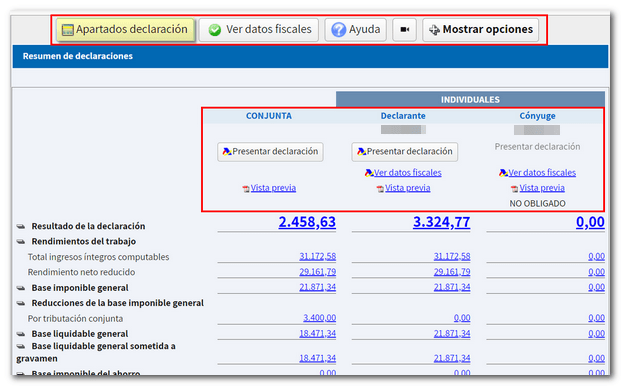Click Cónyuge base liquidable general 0,00
The width and height of the screenshot is (621, 386).
[596, 334]
